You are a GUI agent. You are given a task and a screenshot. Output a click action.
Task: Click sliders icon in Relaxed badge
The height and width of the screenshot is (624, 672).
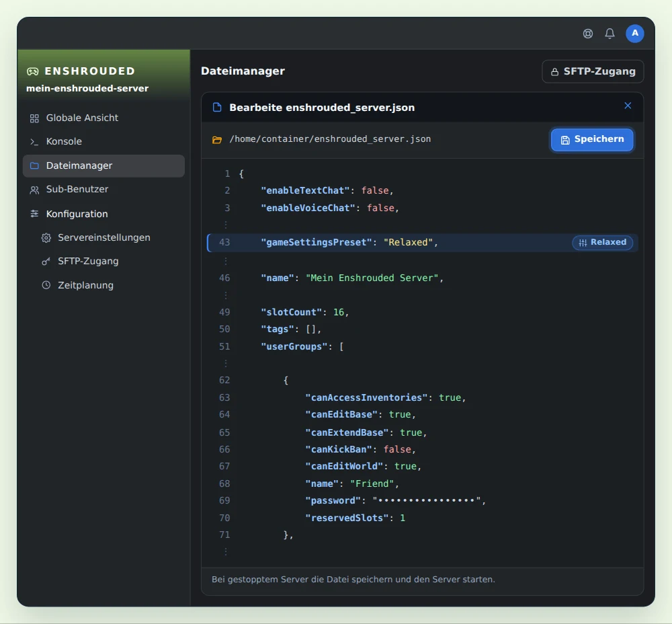click(x=583, y=243)
